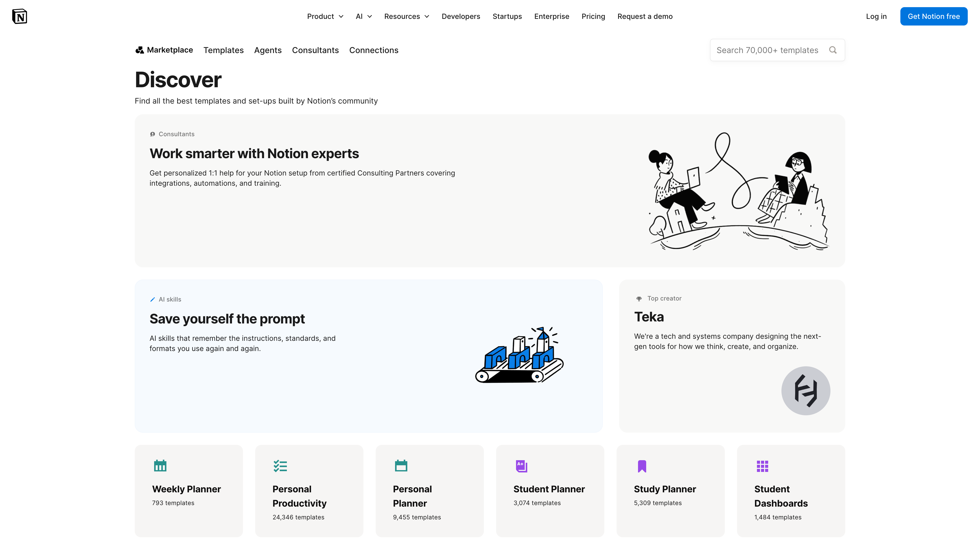Click the AI skills pencil icon
The width and height of the screenshot is (980, 551).
(153, 300)
